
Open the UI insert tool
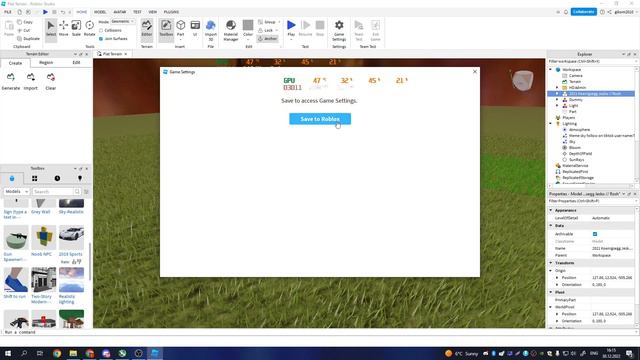click(195, 29)
